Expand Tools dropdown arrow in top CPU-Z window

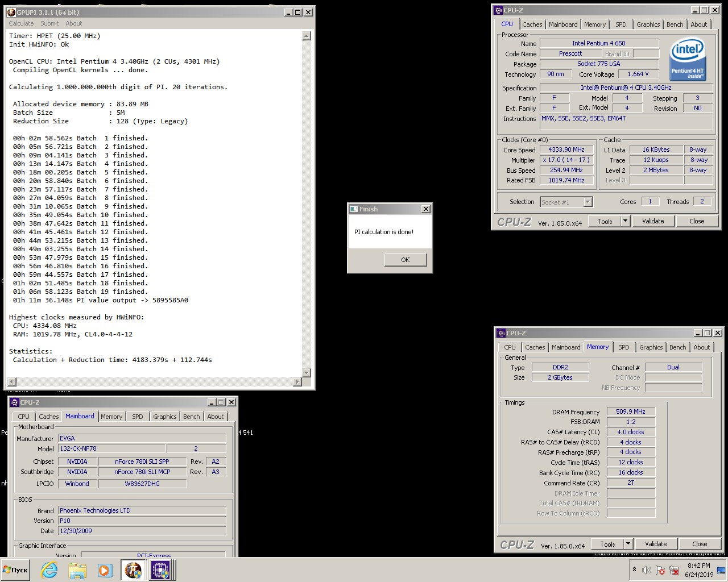(625, 221)
